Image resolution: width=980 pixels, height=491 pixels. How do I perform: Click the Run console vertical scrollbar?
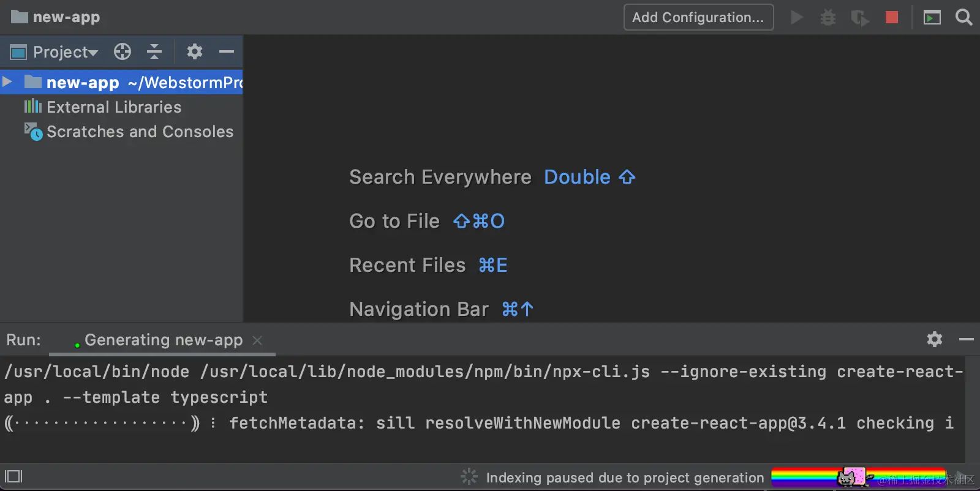tap(973, 409)
